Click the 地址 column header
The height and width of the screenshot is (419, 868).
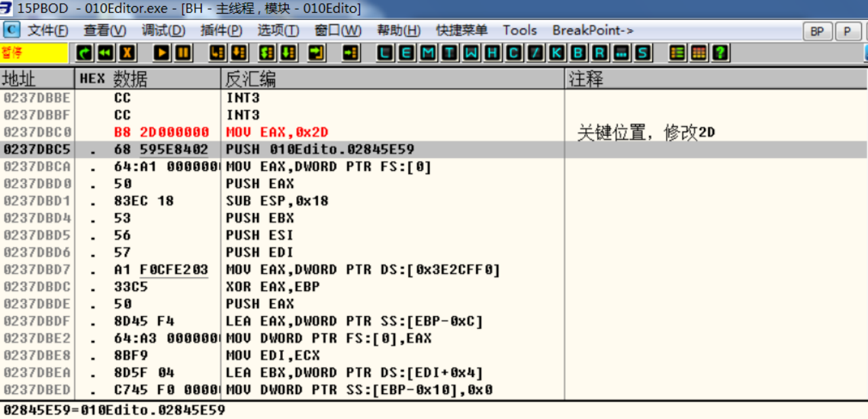click(19, 79)
